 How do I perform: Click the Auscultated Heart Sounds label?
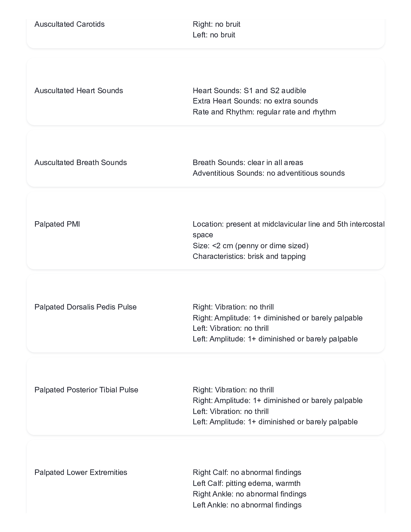pyautogui.click(x=79, y=91)
